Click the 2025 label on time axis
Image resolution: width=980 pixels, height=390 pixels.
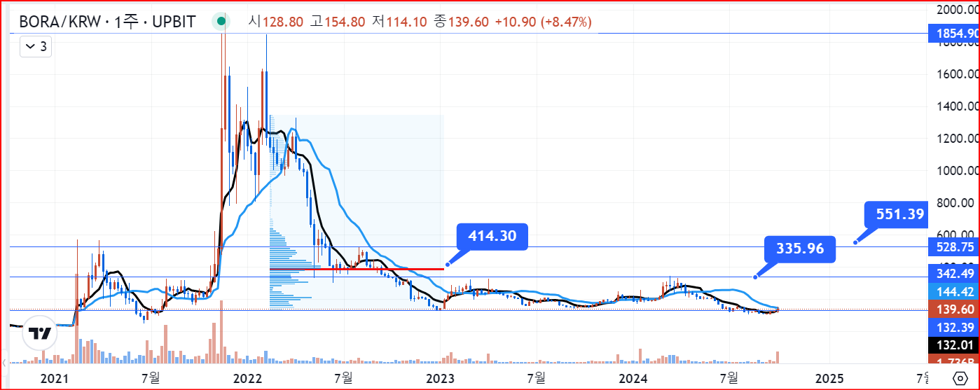(829, 379)
